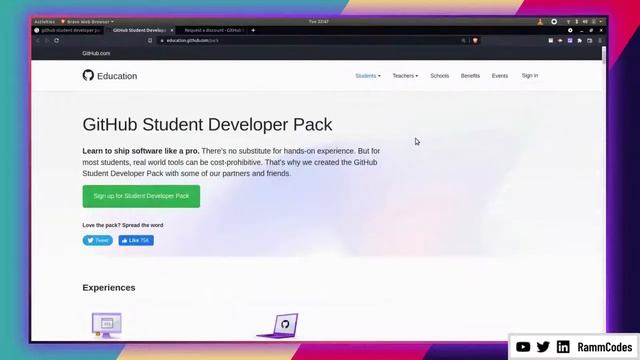
Task: Click the Experiences heading text
Action: [x=109, y=288]
